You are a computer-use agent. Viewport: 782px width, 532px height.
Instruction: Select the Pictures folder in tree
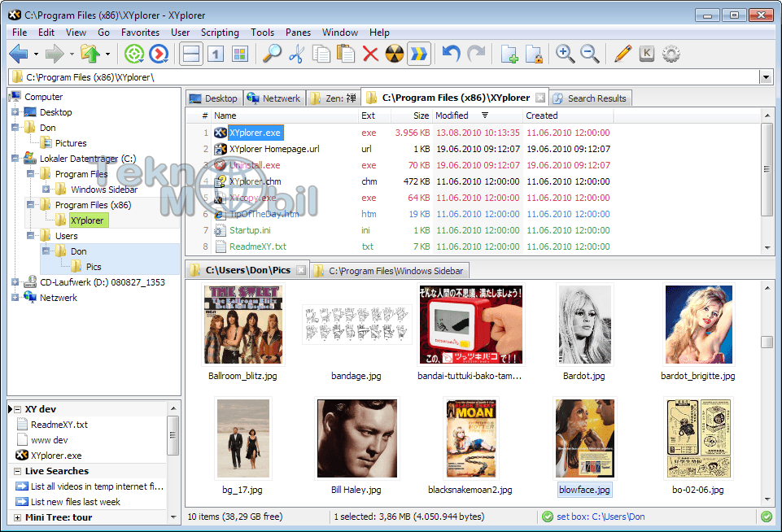click(x=70, y=143)
